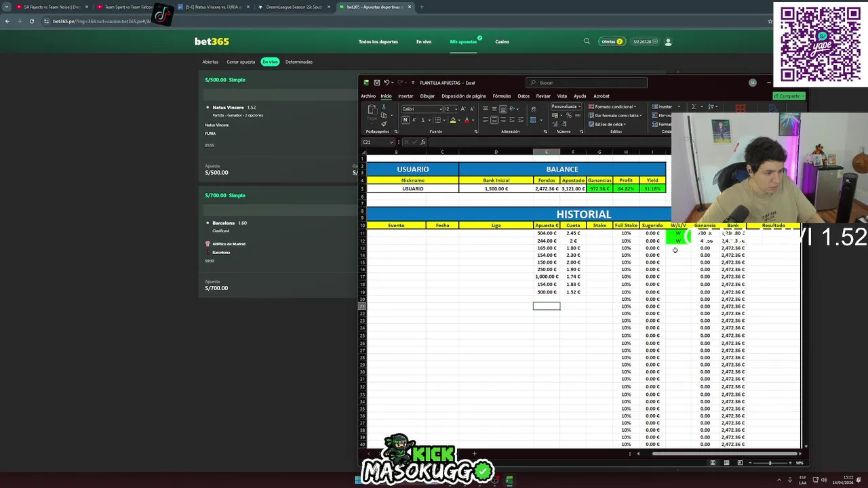Increase font size with the large A
This screenshot has width=868, height=488.
click(462, 109)
